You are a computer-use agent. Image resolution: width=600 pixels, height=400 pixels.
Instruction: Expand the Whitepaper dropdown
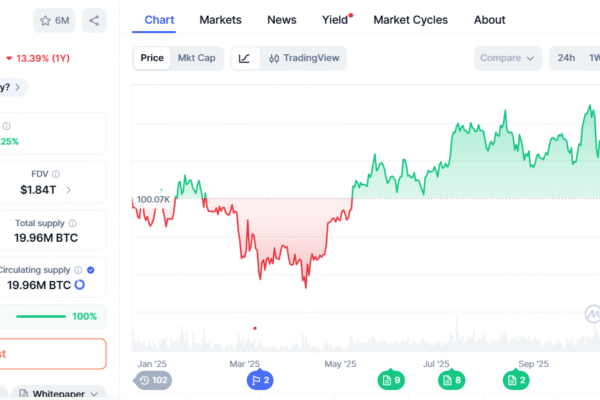(62, 394)
